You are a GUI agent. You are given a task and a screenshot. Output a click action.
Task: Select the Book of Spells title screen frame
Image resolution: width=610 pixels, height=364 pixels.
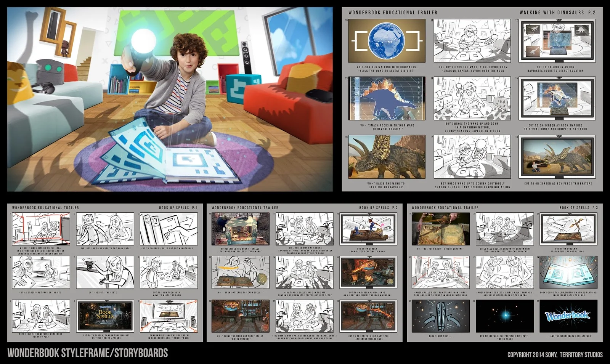point(105,316)
